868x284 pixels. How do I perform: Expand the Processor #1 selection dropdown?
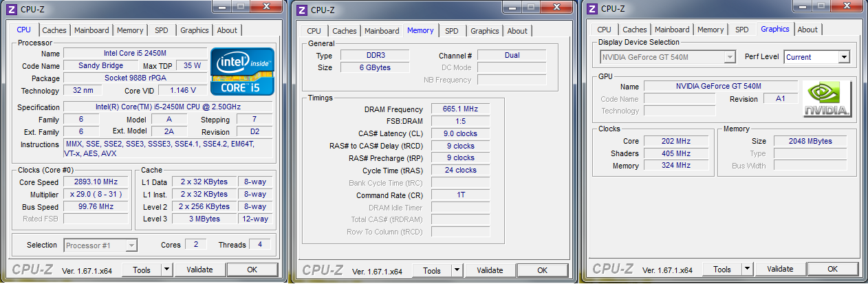click(x=131, y=245)
